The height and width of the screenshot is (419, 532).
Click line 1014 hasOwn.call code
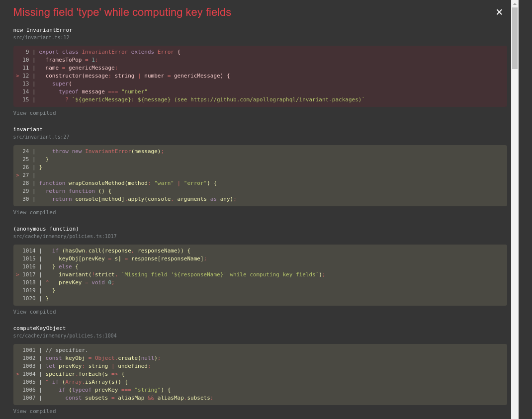121,251
